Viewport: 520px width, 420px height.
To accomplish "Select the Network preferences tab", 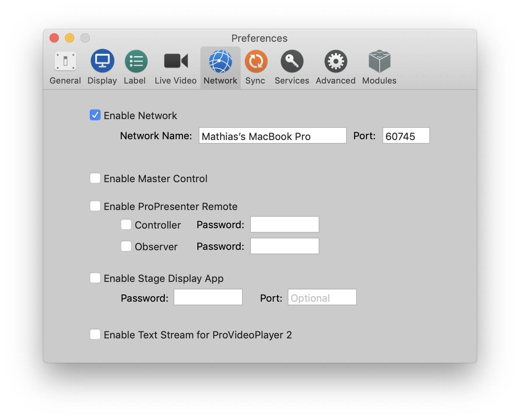I will tap(220, 66).
